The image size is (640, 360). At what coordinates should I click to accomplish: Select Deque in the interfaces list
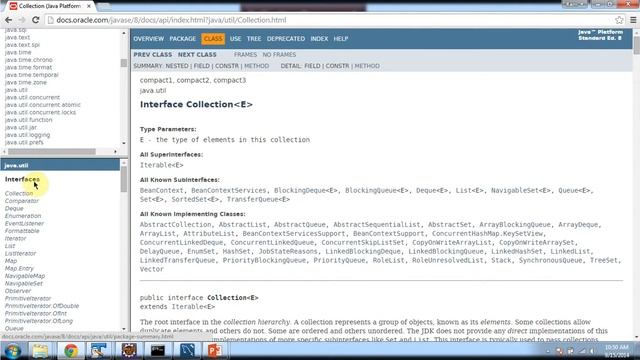14,209
